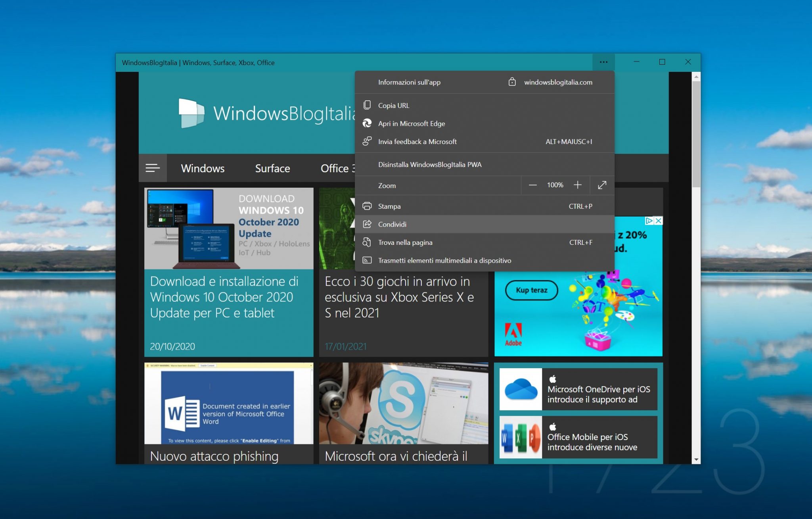Choose Copia URL from the menu
This screenshot has height=519, width=812.
tap(485, 105)
